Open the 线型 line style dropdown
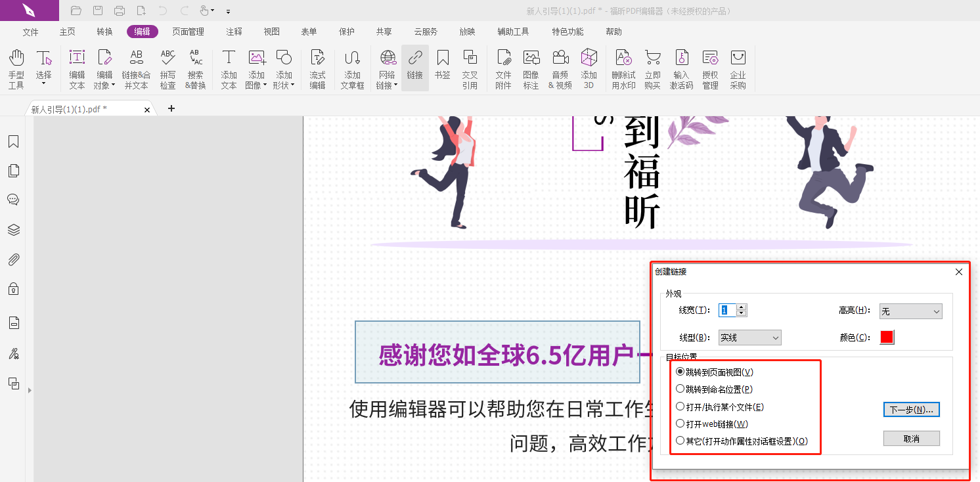Viewport: 980px width, 482px height. 749,337
